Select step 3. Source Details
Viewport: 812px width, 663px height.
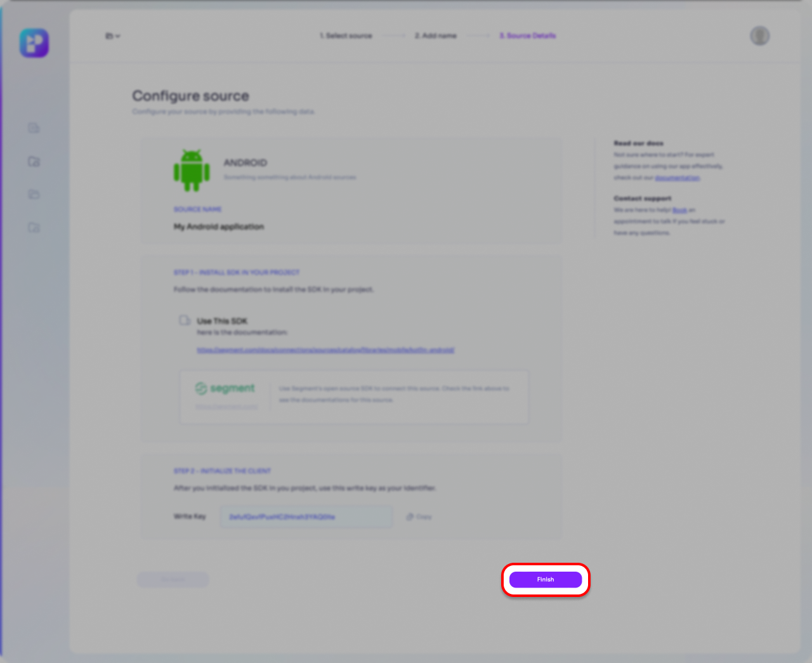point(527,36)
